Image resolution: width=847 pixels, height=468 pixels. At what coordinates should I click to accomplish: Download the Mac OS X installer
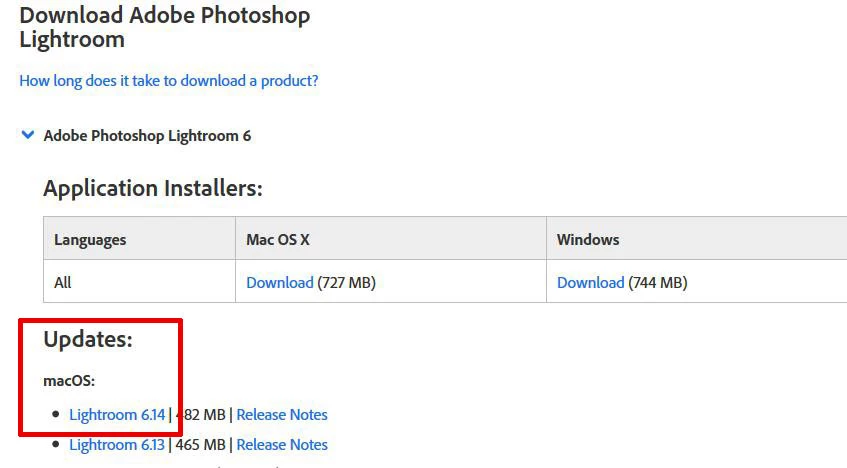click(280, 283)
